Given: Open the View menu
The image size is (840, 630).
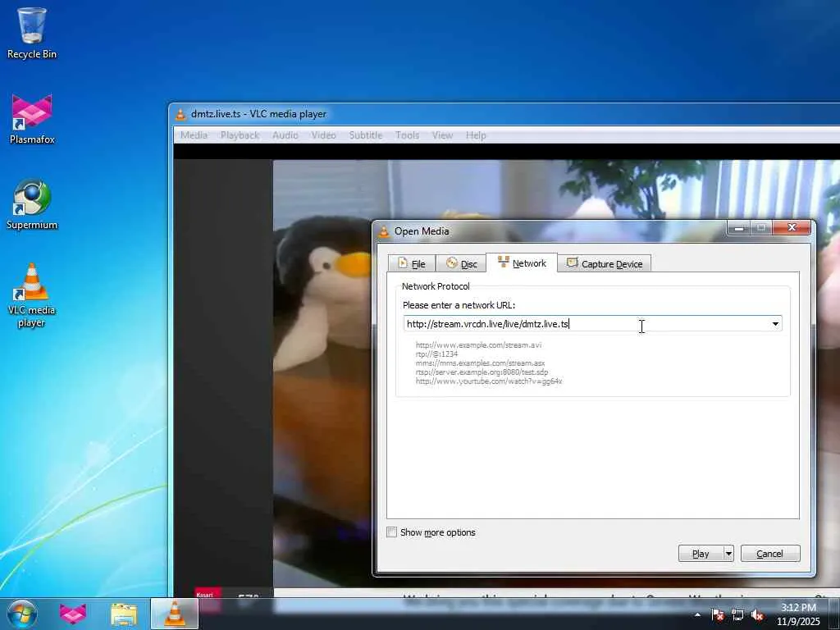Looking at the screenshot, I should (442, 135).
